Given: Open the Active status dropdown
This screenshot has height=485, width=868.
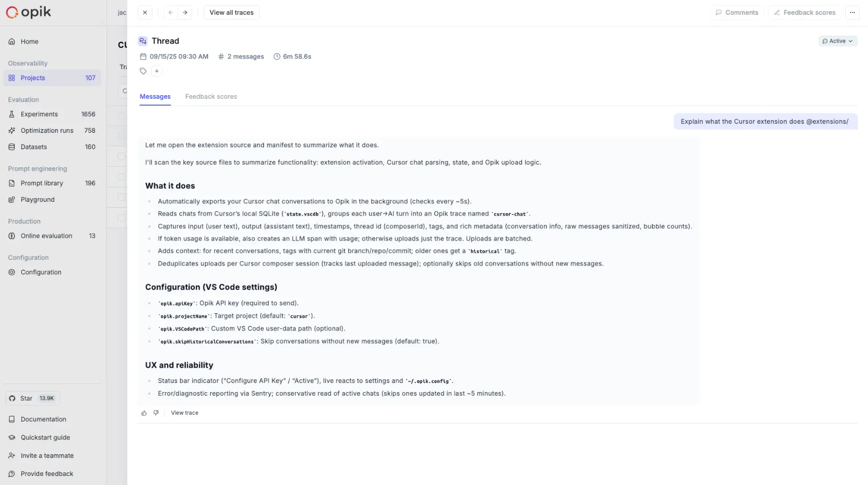Looking at the screenshot, I should (x=838, y=41).
